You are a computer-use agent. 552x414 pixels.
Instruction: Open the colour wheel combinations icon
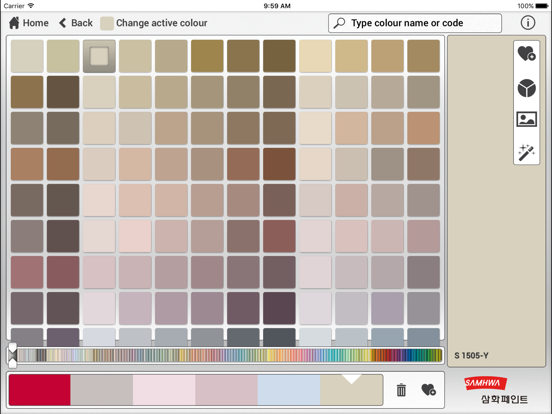point(527,88)
